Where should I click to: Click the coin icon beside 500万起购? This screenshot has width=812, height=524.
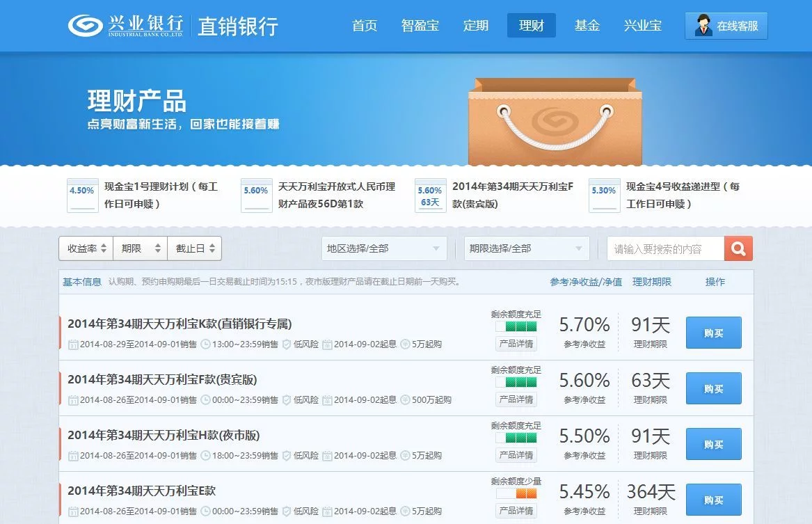coord(406,399)
